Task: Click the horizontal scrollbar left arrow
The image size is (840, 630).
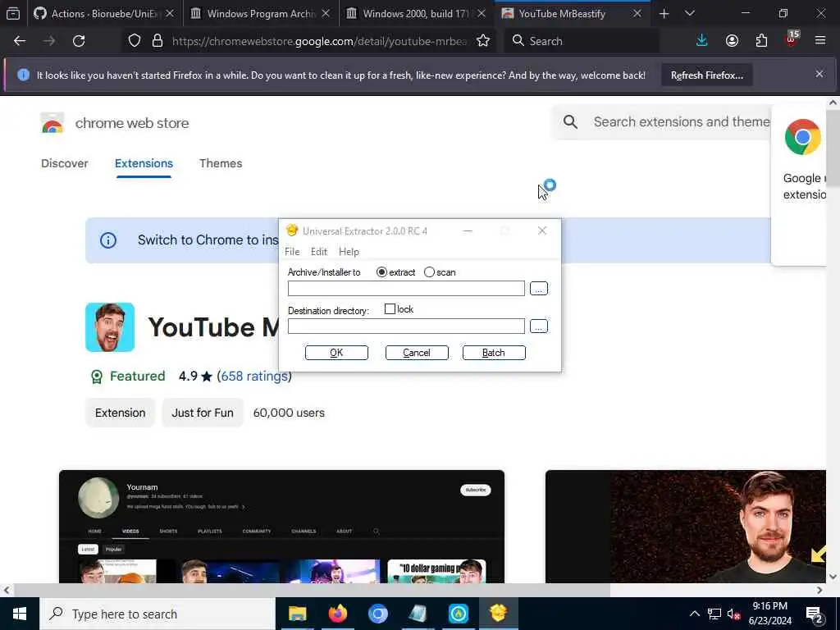Action: (7, 590)
